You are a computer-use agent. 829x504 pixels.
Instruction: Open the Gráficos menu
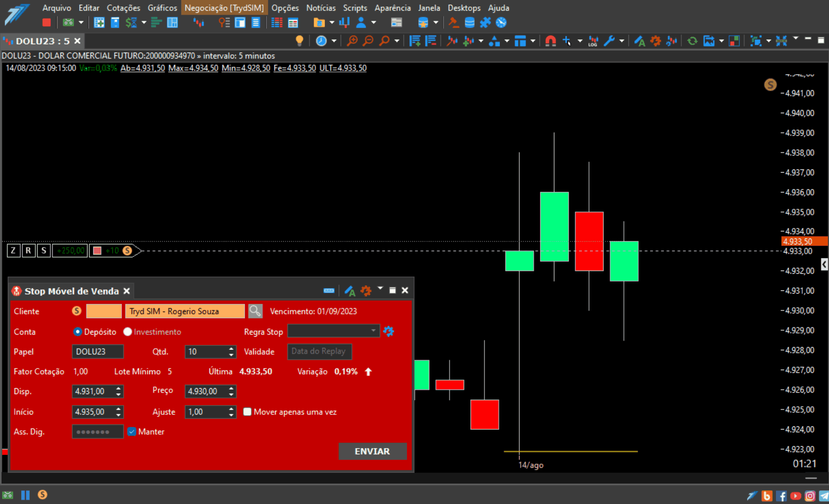coord(162,8)
